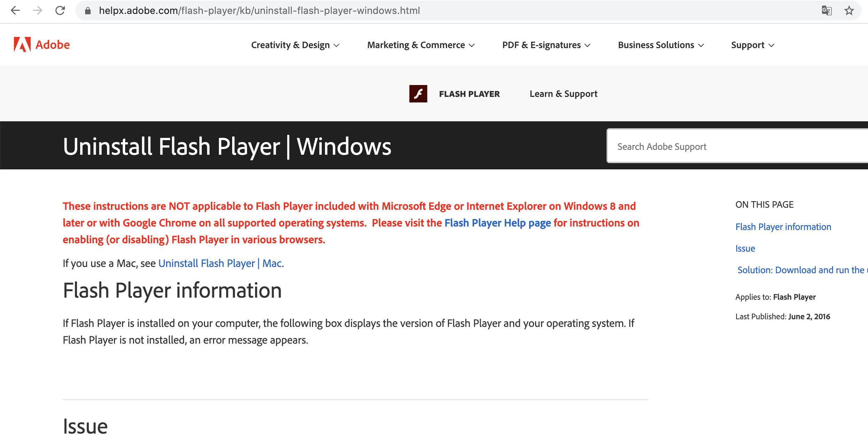Expand the Creativity & Design menu
The width and height of the screenshot is (868, 444).
[x=295, y=45]
